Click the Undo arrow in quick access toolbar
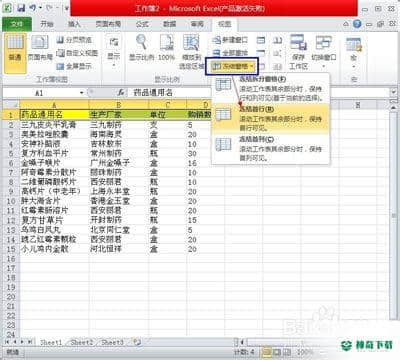This screenshot has width=400, height=360. 33,7
